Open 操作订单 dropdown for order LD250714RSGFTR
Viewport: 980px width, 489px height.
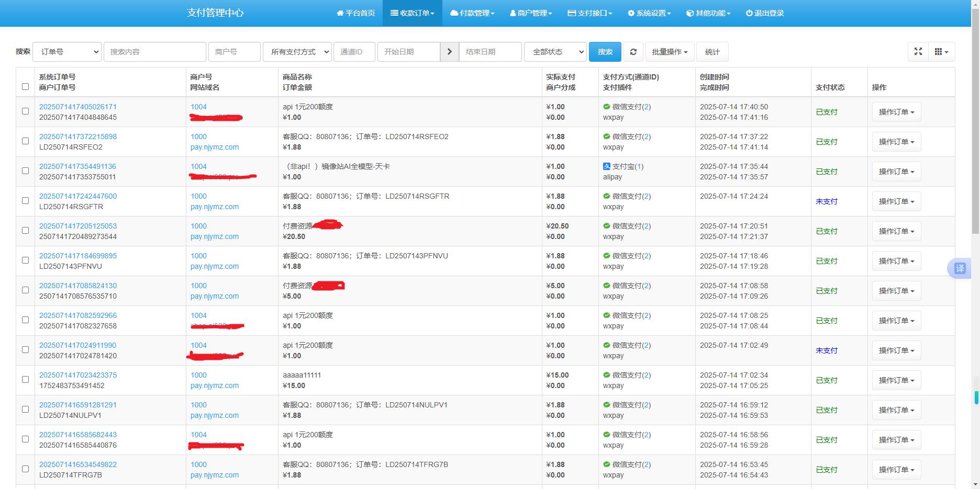tap(896, 201)
